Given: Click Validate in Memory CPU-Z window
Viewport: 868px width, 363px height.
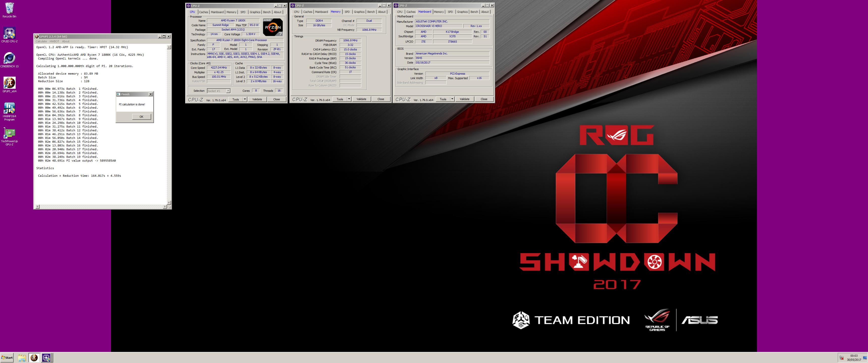Looking at the screenshot, I should tap(361, 99).
